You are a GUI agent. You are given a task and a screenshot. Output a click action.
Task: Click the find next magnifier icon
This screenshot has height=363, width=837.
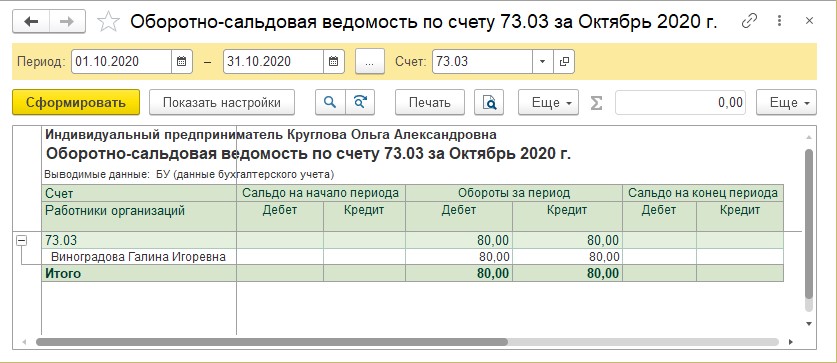pyautogui.click(x=360, y=102)
